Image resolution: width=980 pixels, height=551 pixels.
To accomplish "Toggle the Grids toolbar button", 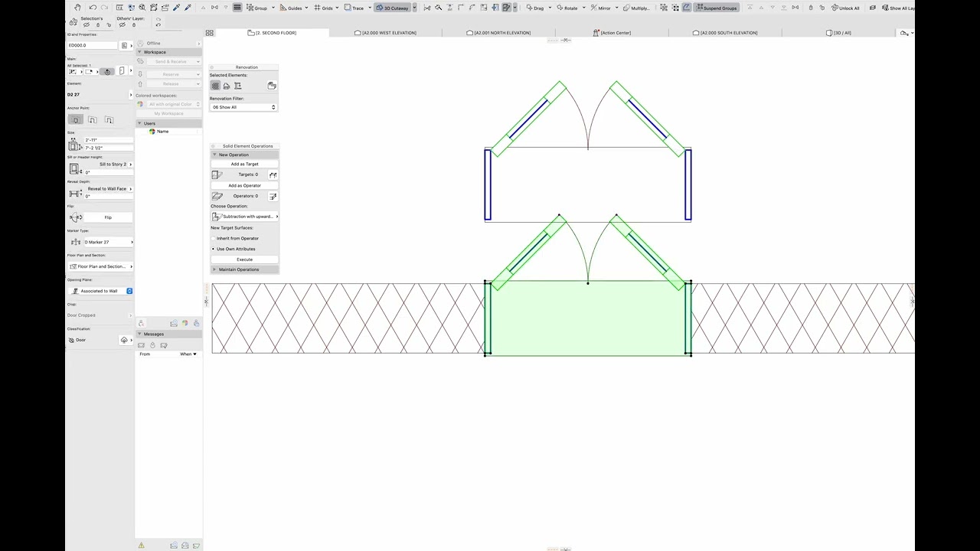I will 325,8.
